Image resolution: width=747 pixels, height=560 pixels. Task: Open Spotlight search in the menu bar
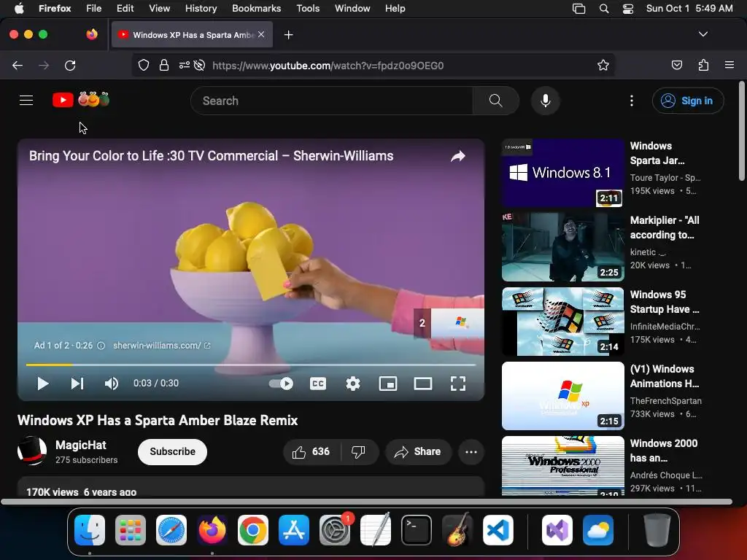click(x=603, y=9)
